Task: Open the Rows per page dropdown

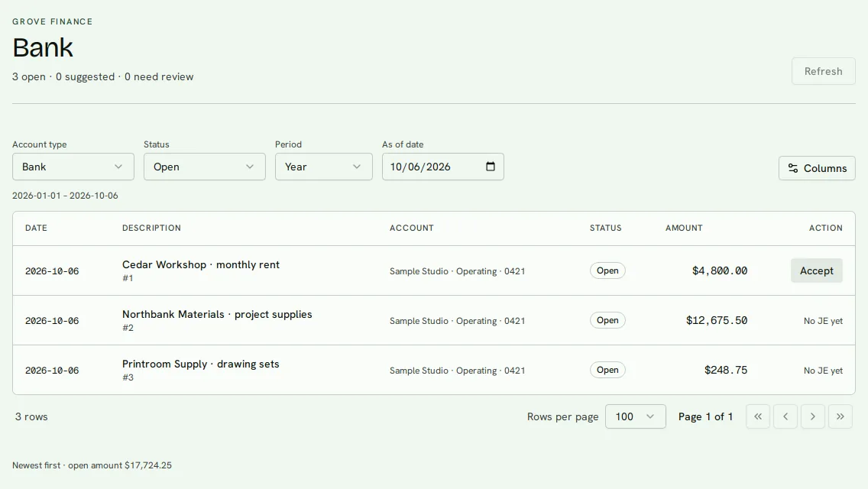Action: (x=635, y=416)
